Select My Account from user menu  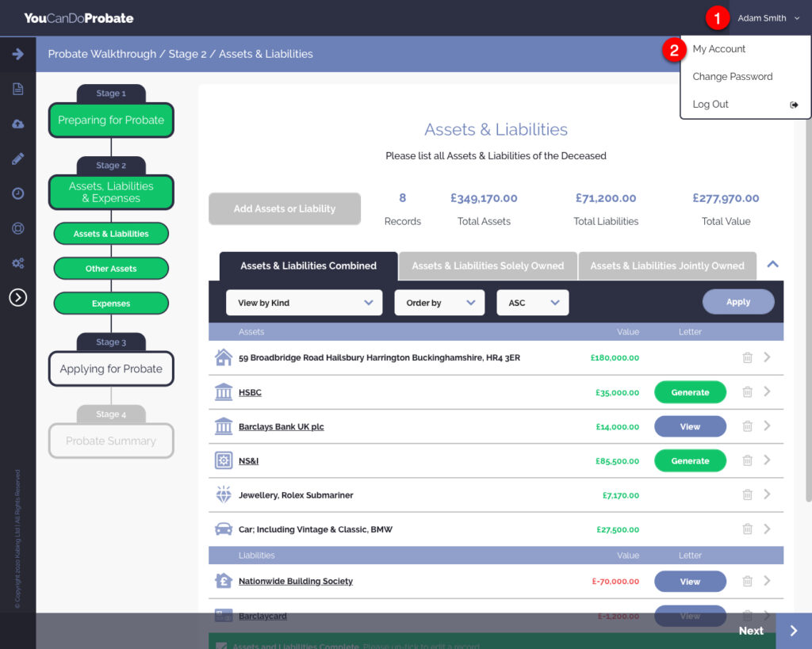click(719, 49)
